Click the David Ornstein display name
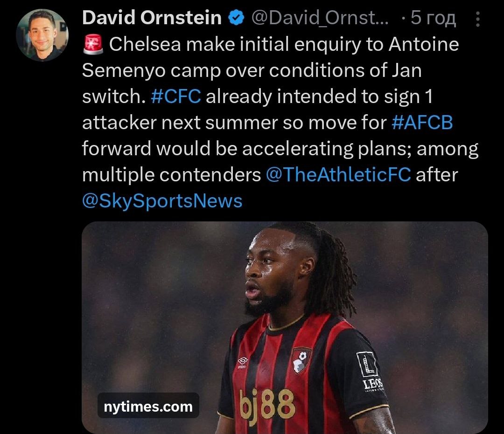 (x=152, y=18)
